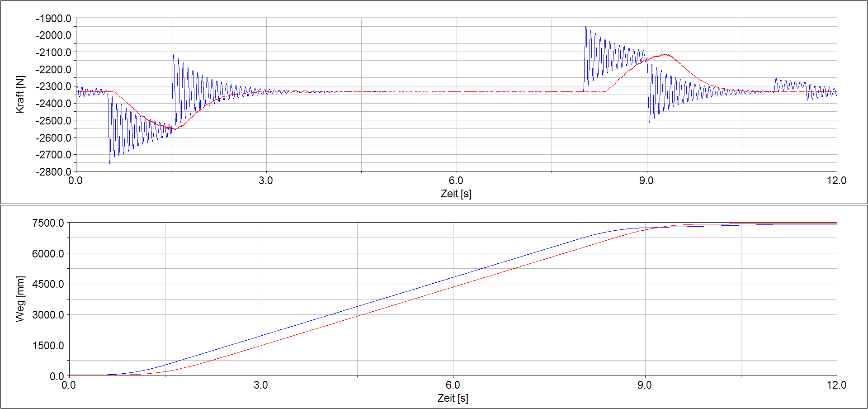Click the -1900.0 force axis tick label
Screen dimensions: 868x409
53,19
